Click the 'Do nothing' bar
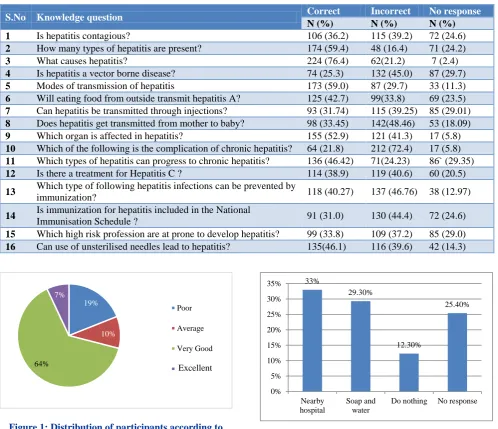 (409, 373)
